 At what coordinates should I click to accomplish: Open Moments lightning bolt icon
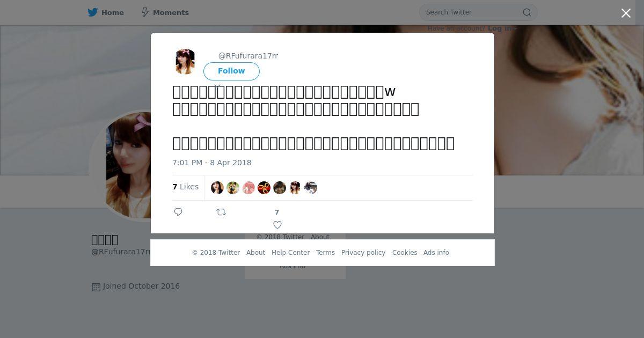coord(145,12)
